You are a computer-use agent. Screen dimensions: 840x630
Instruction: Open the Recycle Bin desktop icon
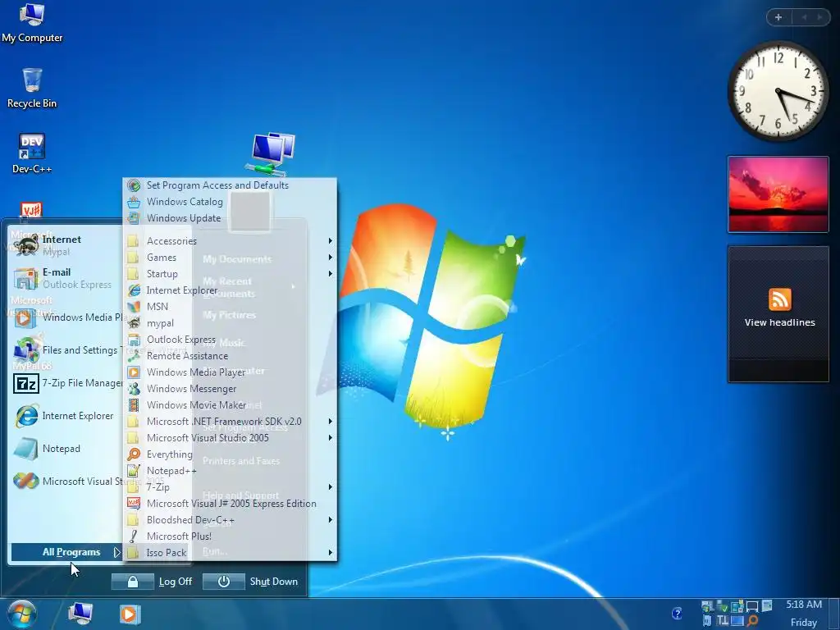coord(32,89)
